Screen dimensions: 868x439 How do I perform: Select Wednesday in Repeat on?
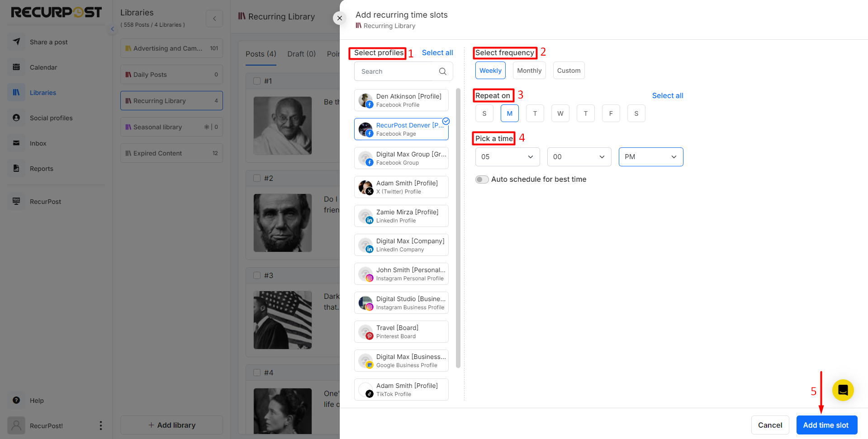point(560,113)
